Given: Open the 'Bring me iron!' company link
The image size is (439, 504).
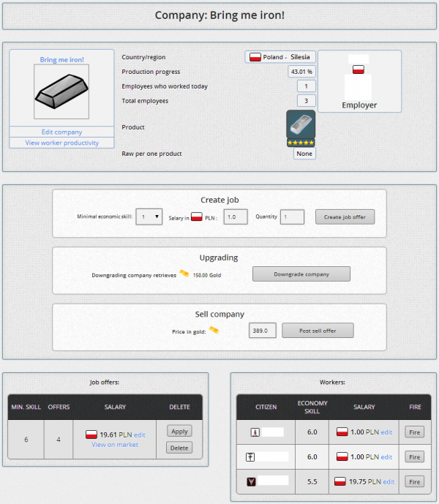Looking at the screenshot, I should 61,59.
